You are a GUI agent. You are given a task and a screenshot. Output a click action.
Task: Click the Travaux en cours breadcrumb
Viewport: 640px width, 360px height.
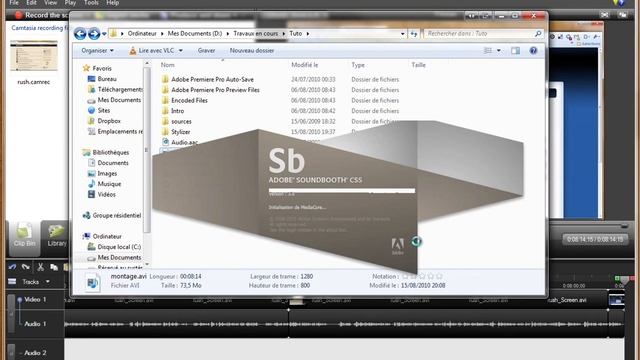click(256, 33)
